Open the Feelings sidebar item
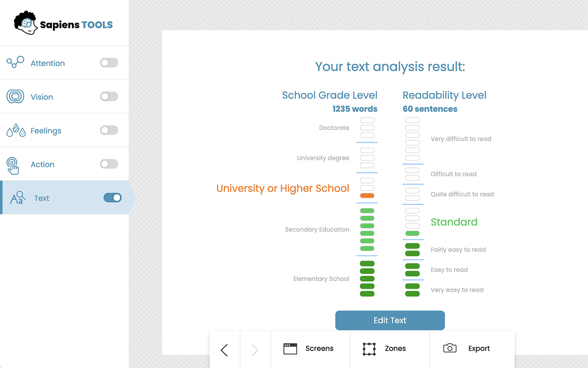Image resolution: width=588 pixels, height=368 pixels. click(x=46, y=131)
